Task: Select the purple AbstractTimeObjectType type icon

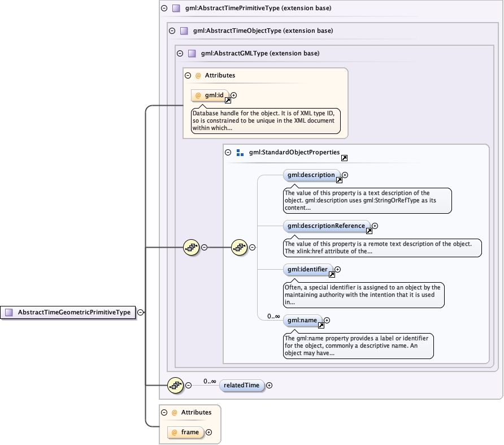Action: [184, 31]
